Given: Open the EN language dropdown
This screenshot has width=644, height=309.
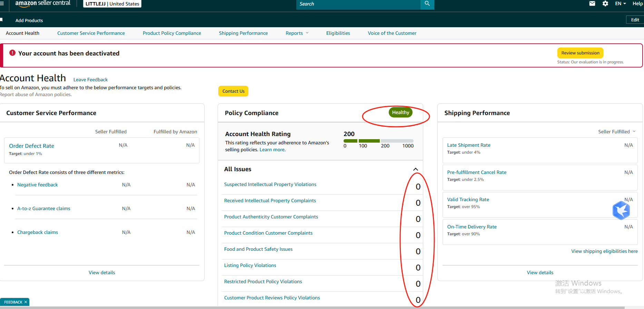Looking at the screenshot, I should point(621,3).
